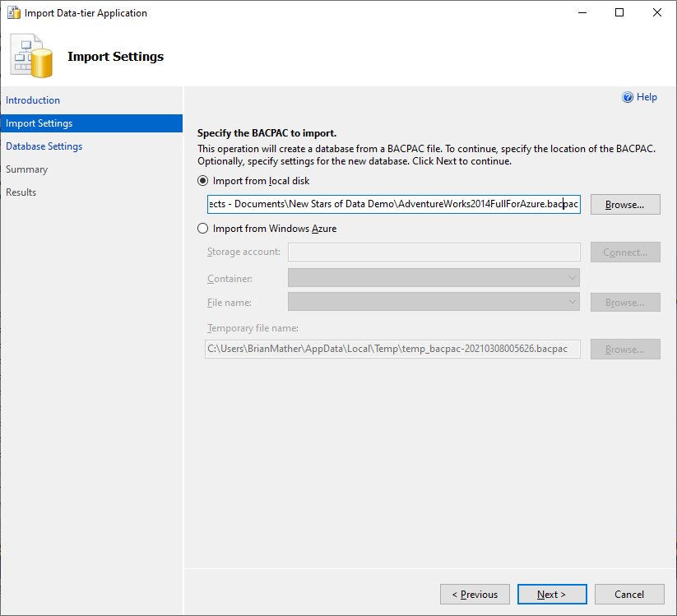This screenshot has height=616, width=677.
Task: Click the Temporary file name field
Action: (x=392, y=349)
